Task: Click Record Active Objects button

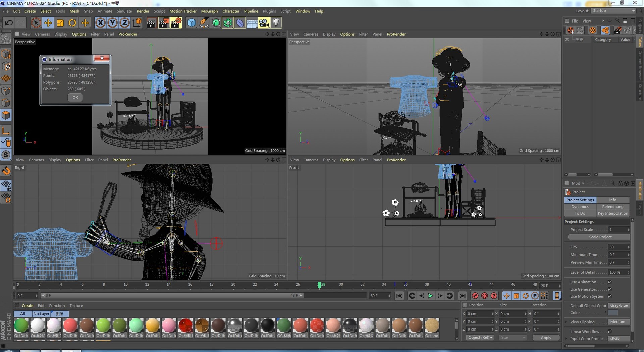Action: [475, 296]
